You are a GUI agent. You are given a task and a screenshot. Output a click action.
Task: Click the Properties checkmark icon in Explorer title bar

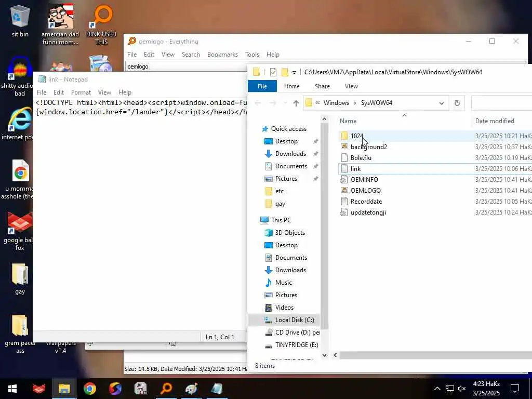tap(273, 72)
